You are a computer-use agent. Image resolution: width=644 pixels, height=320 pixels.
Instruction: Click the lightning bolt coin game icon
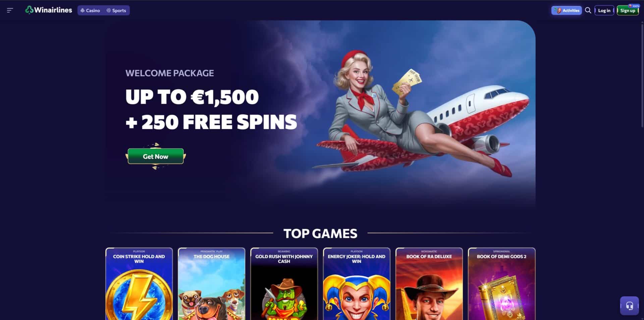139,295
